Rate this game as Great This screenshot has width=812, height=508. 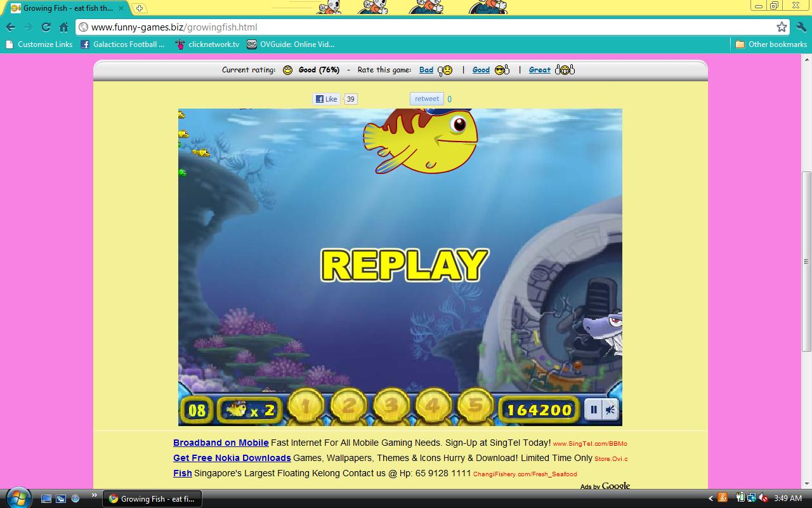pyautogui.click(x=540, y=70)
